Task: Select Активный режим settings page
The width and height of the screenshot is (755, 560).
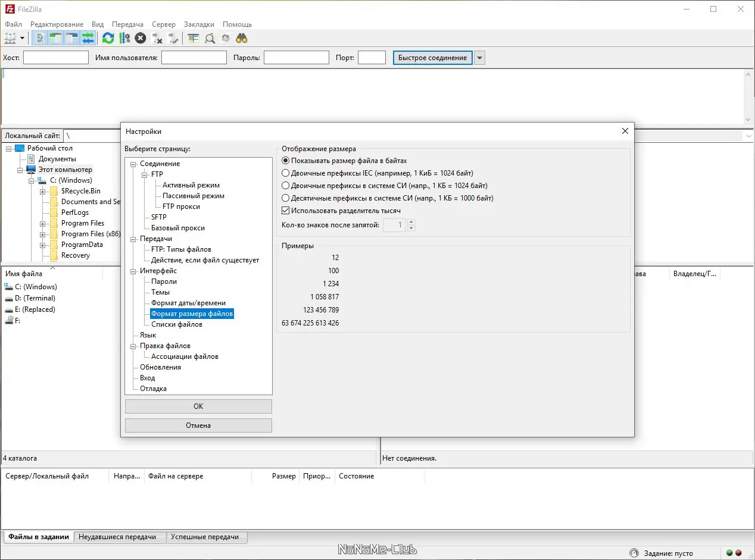Action: tap(191, 185)
